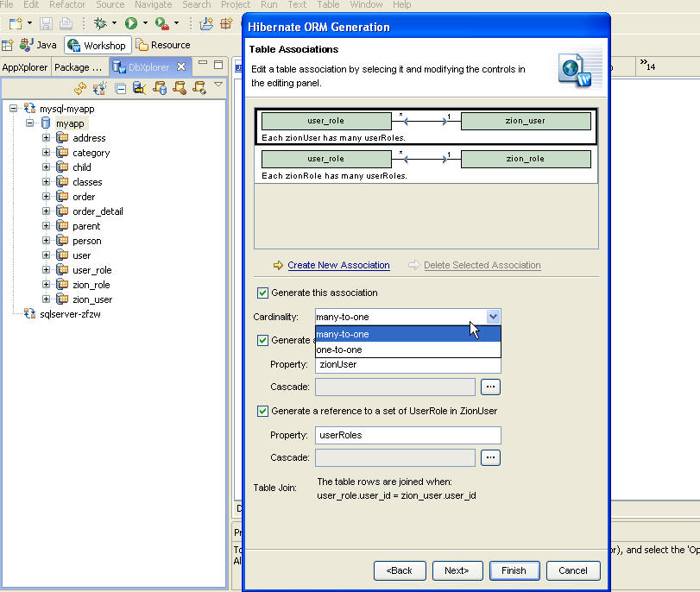Viewport: 700px width, 592px height.
Task: Open the Debug dropdown arrow
Action: 114,22
